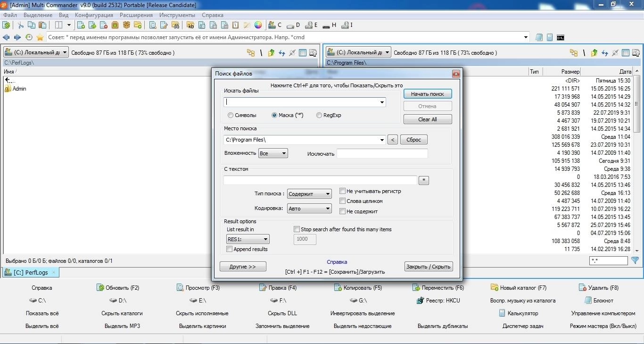
Task: Click the Закрыть / Скрыть button
Action: (429, 267)
